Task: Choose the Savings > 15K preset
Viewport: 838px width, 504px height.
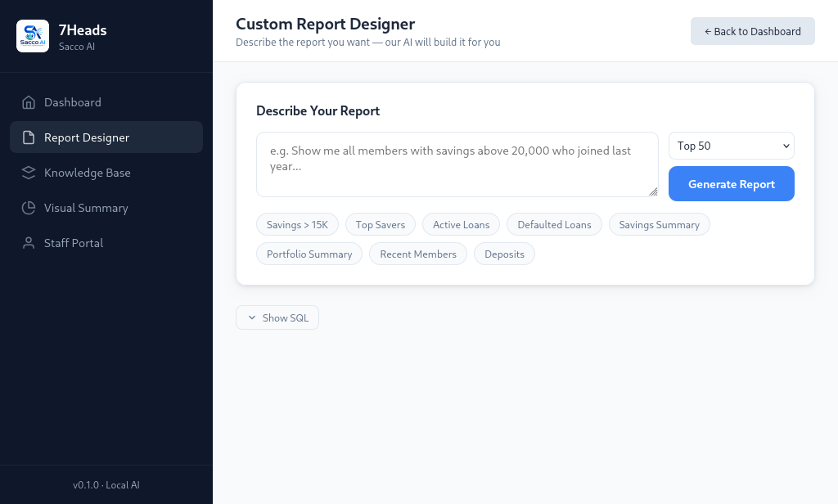Action: (297, 224)
